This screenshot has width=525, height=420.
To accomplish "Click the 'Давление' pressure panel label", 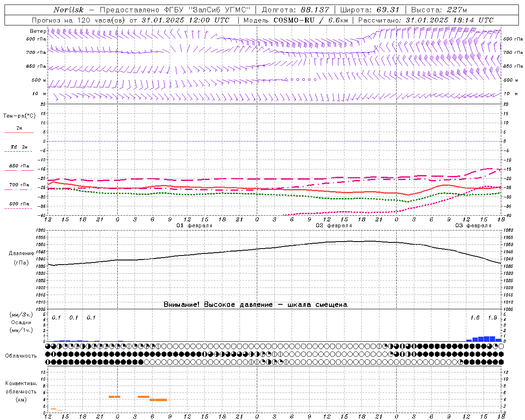I will coord(21,253).
